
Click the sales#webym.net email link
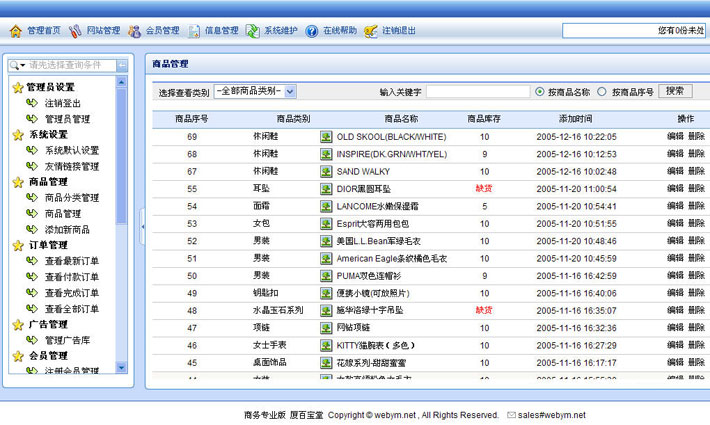(x=552, y=415)
